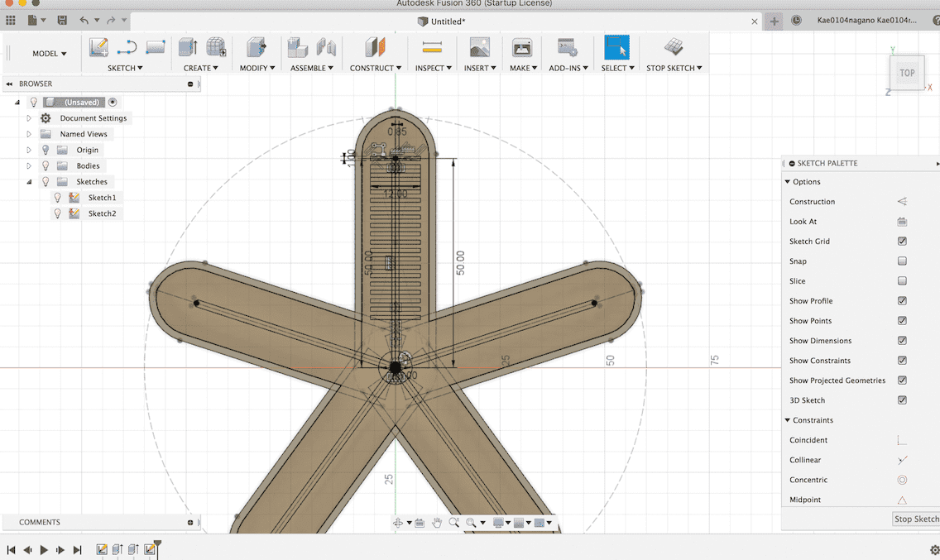Screen dimensions: 940x560
Task: Uncheck the Sketch Grid checkbox
Action: click(x=902, y=242)
